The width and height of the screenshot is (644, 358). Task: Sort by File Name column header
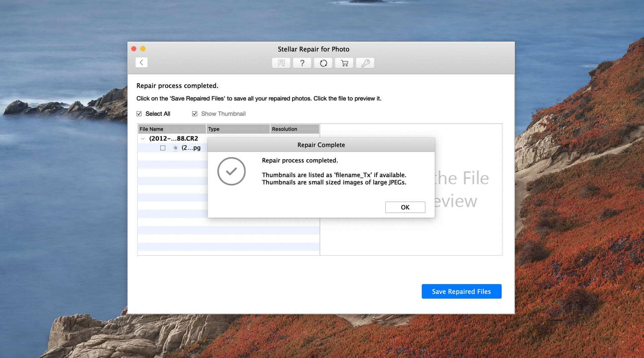(x=172, y=129)
